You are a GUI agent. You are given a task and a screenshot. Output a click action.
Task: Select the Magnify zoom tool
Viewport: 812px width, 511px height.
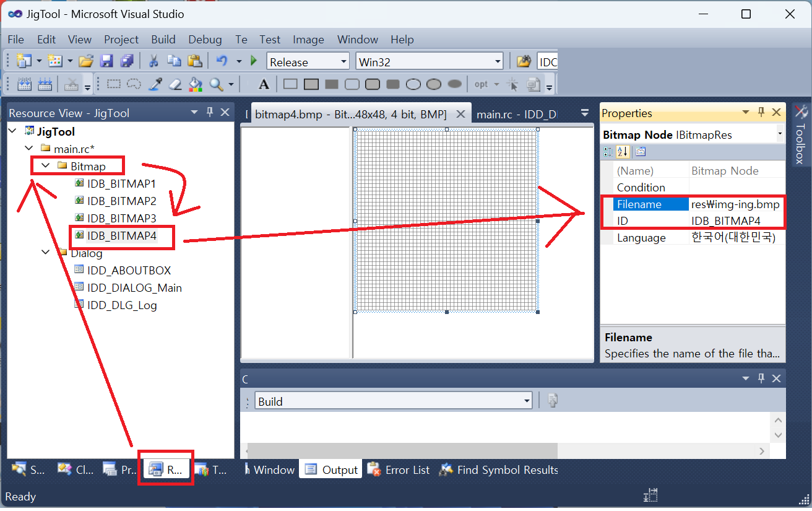coord(216,84)
